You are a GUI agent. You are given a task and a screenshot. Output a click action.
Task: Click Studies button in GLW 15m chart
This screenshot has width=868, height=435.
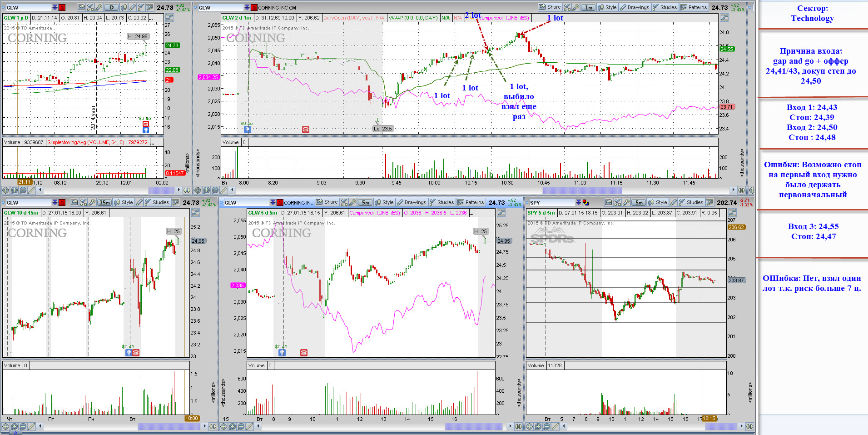(157, 202)
